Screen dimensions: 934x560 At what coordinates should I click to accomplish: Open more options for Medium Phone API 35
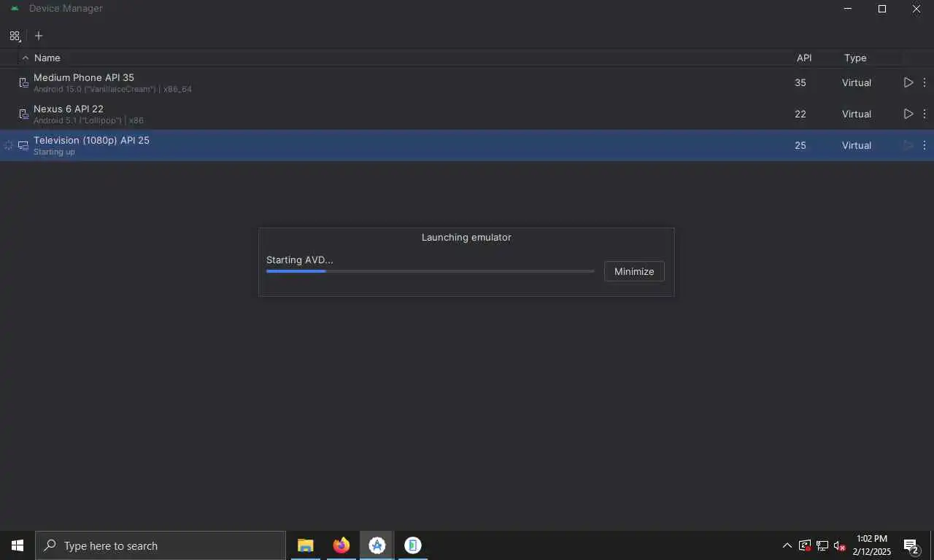click(925, 82)
